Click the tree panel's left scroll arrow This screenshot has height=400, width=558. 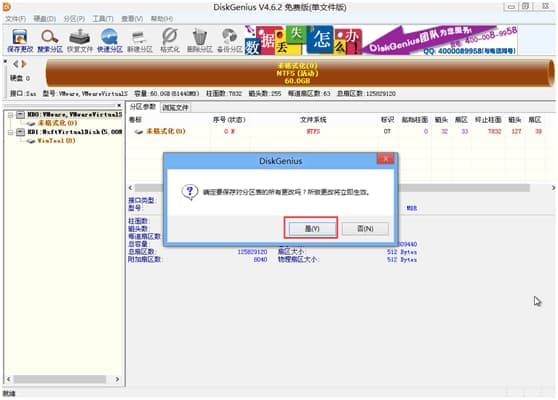coord(9,379)
